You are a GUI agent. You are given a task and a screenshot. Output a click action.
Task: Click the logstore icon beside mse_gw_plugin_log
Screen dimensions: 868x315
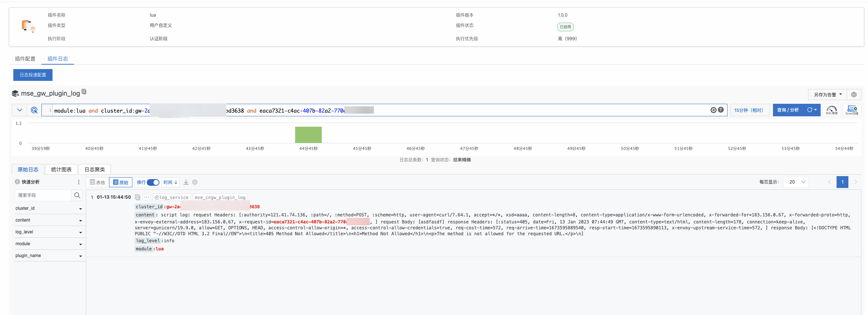[15, 93]
